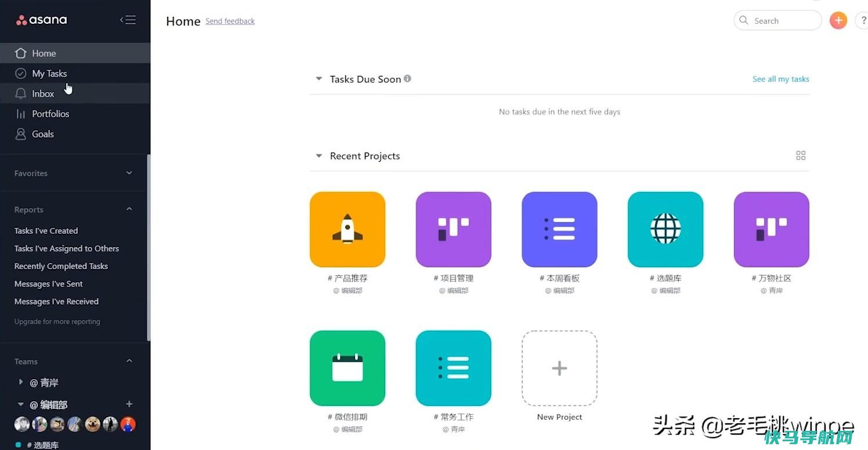Open Messages I've Received report
868x450 pixels.
coord(57,302)
